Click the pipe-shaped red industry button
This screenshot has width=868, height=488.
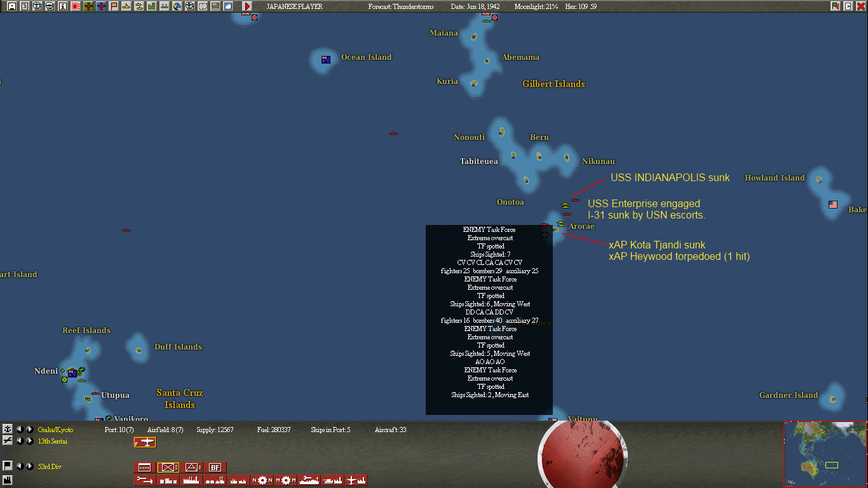[145, 480]
